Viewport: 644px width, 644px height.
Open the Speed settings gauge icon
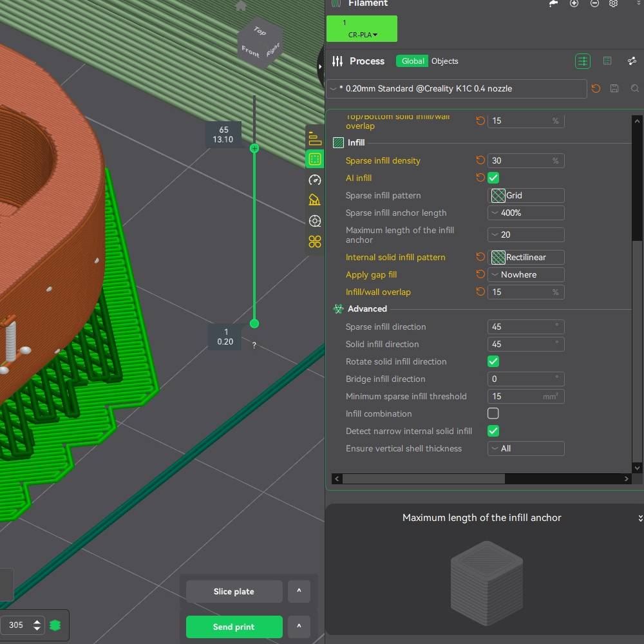pos(315,180)
